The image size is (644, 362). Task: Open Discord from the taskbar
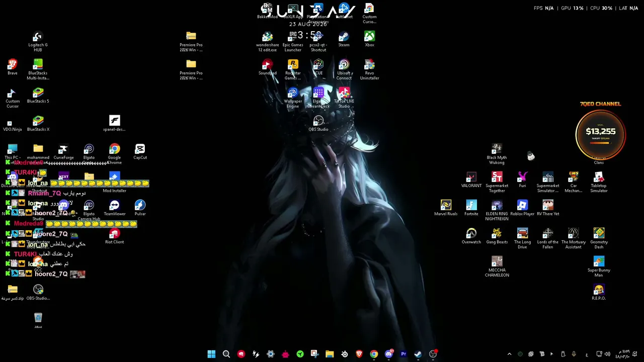pyautogui.click(x=388, y=354)
